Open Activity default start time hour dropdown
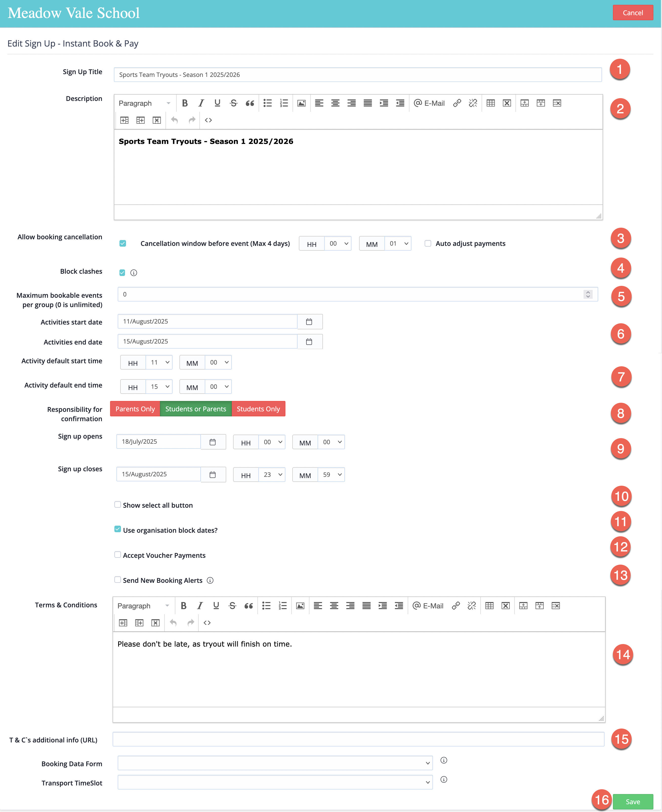662x812 pixels. coord(159,362)
